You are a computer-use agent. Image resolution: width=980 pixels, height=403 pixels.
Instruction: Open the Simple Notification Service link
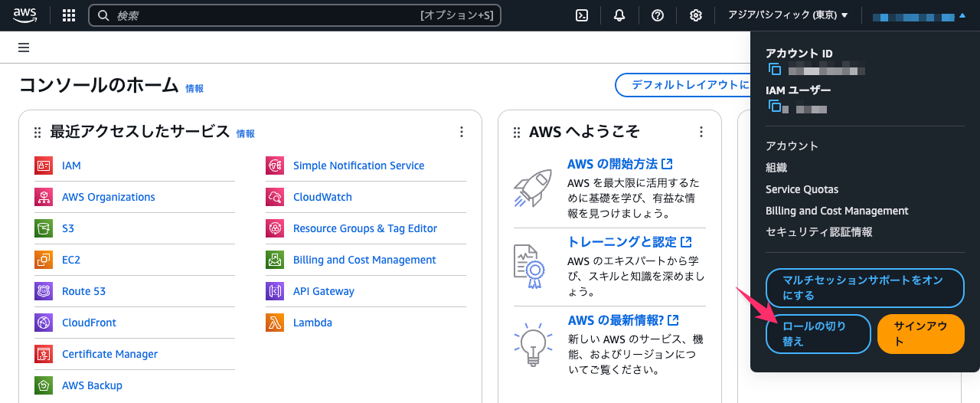click(359, 165)
